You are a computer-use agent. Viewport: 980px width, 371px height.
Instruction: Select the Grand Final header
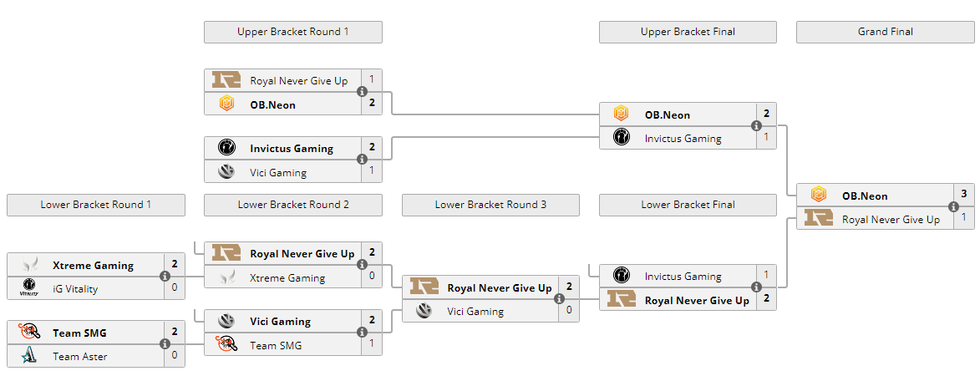[885, 32]
